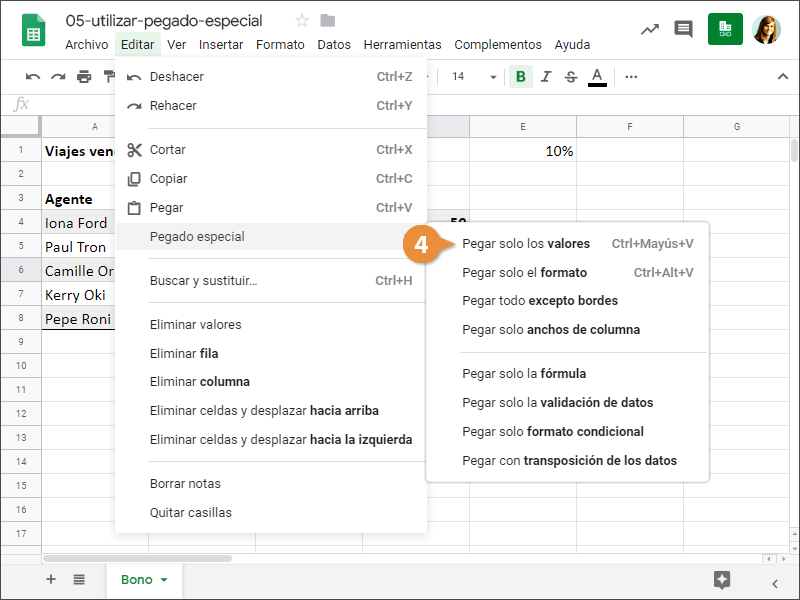Screen dimensions: 800x600
Task: Open the text color picker
Action: pyautogui.click(x=597, y=77)
